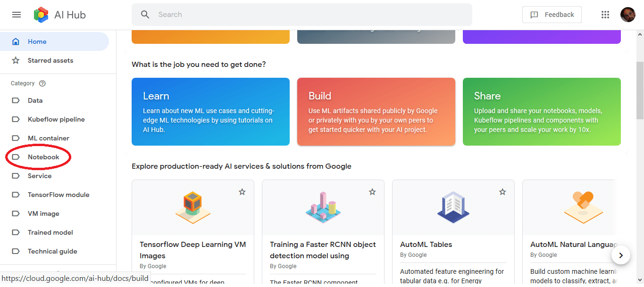The width and height of the screenshot is (644, 287).
Task: Open the user account avatar
Action: pyautogui.click(x=628, y=15)
